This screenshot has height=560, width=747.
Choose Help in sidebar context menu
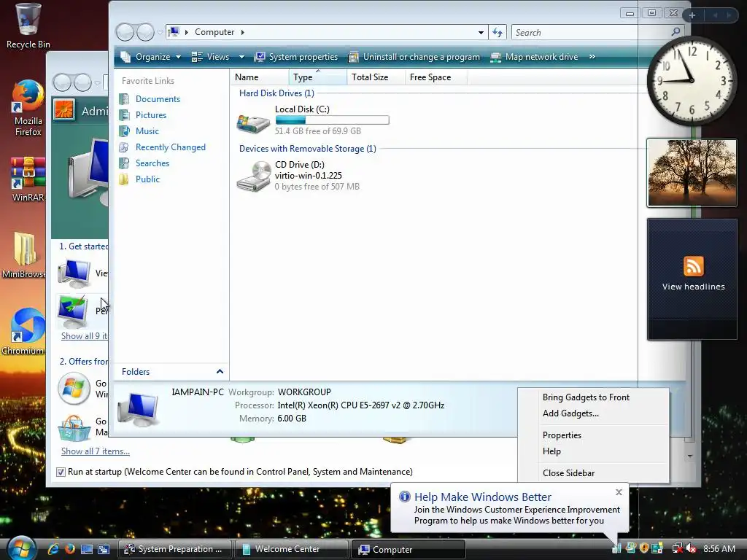(x=551, y=451)
